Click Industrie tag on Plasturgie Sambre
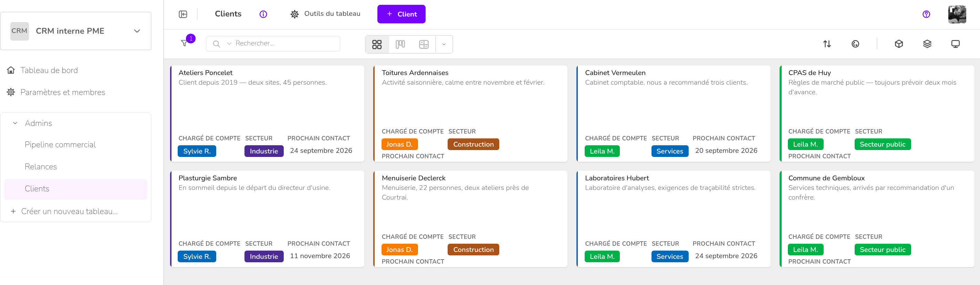The width and height of the screenshot is (980, 285). coord(264,256)
